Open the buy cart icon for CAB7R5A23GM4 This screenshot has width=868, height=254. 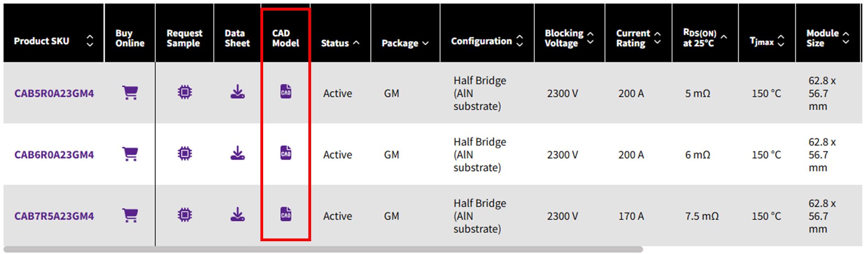130,215
